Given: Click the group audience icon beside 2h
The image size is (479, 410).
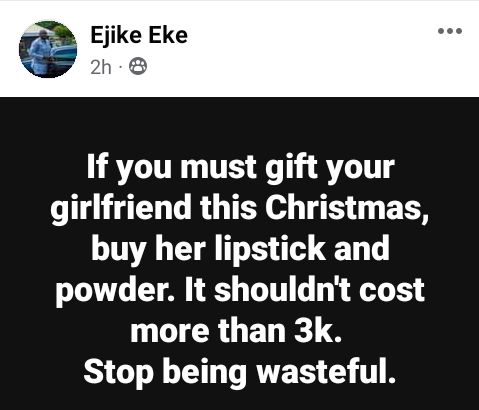Looking at the screenshot, I should 138,66.
